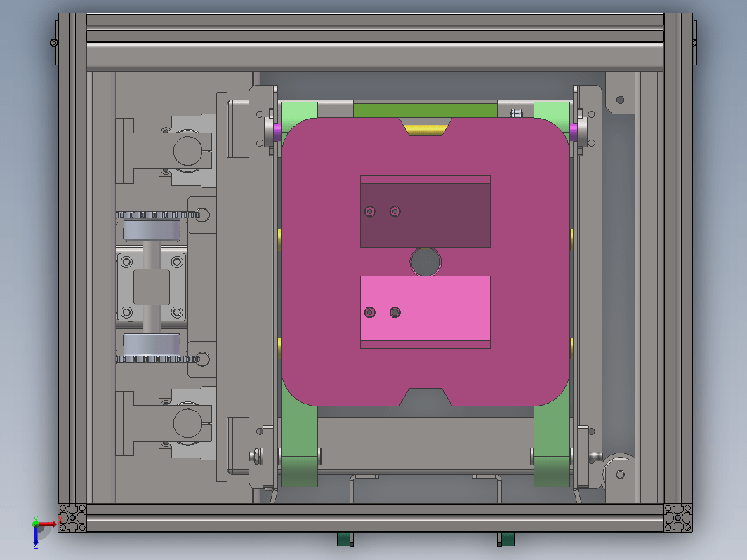This screenshot has width=747, height=560.
Task: Select the right green foot below the frame
Action: point(506,539)
